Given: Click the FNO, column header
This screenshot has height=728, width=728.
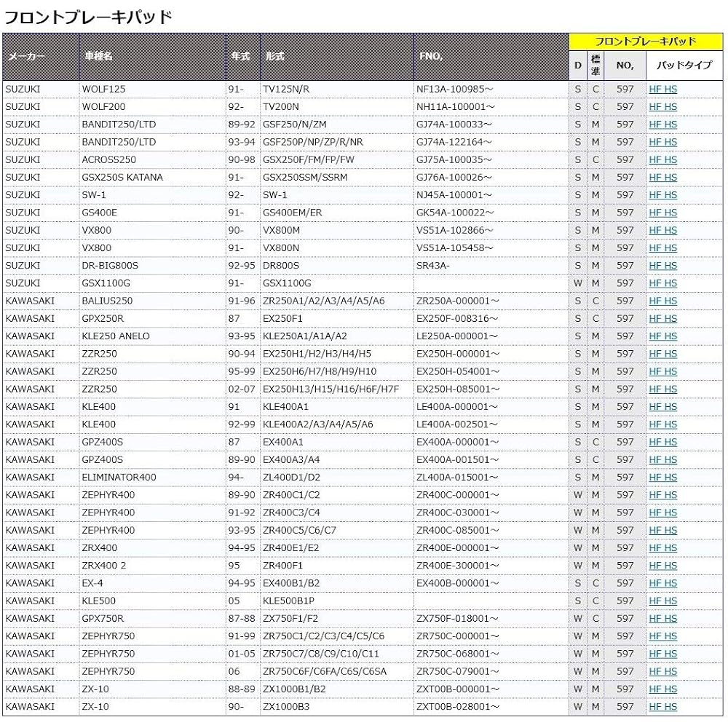Looking at the screenshot, I should point(491,57).
